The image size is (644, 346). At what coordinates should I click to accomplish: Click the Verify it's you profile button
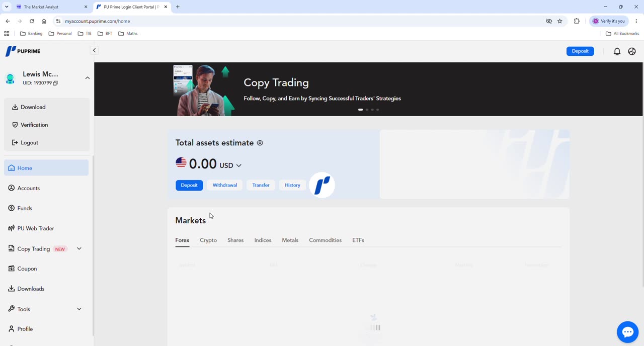(610, 21)
